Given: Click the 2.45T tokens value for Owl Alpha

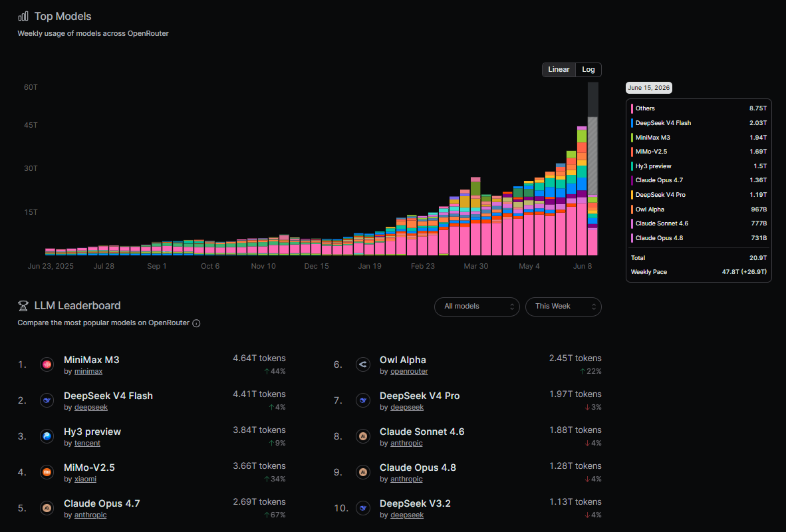Looking at the screenshot, I should click(575, 358).
